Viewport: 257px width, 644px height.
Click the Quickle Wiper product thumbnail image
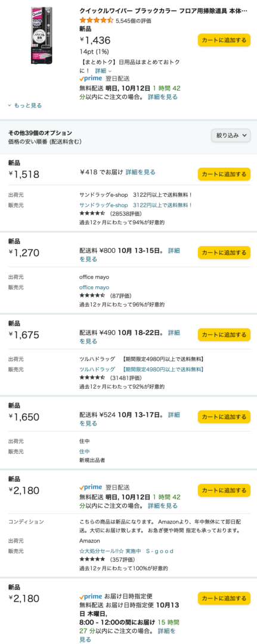pos(42,35)
